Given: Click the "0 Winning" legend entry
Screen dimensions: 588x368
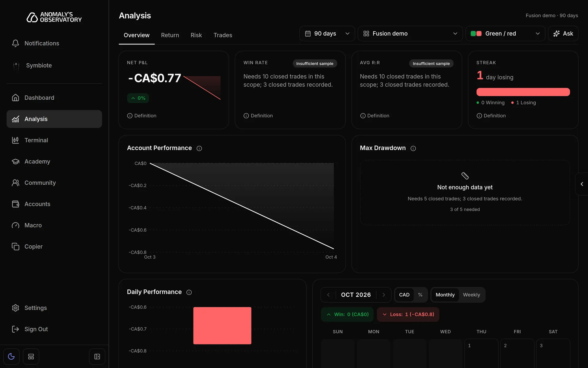Looking at the screenshot, I should 490,103.
